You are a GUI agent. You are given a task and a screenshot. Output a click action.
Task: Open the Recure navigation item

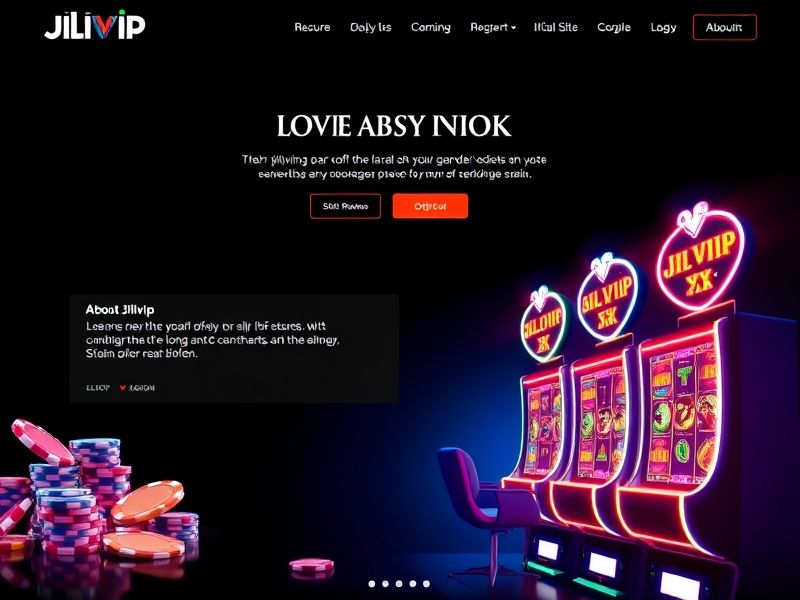pyautogui.click(x=312, y=28)
